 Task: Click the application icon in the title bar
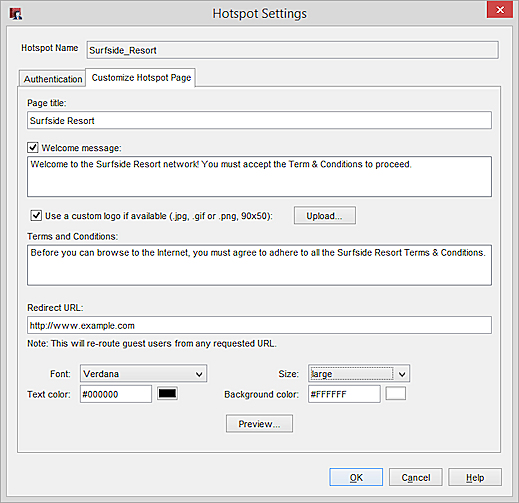point(15,14)
